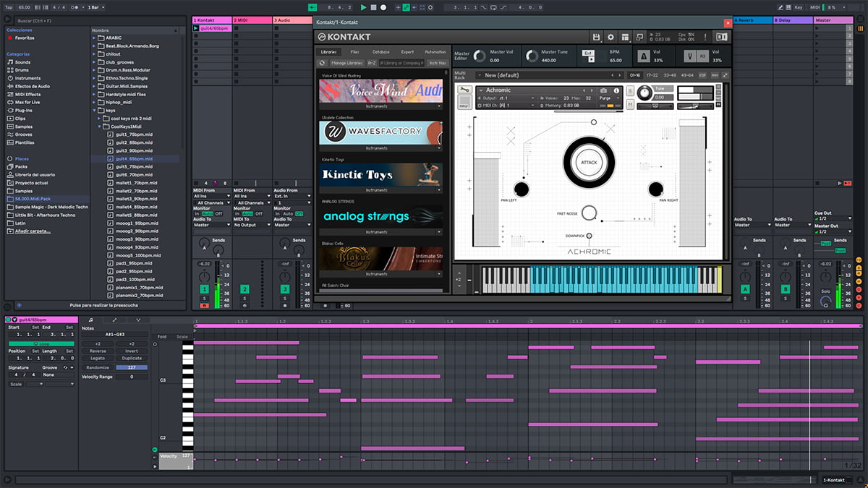Open the Achromic Purge dropdown

(x=609, y=98)
